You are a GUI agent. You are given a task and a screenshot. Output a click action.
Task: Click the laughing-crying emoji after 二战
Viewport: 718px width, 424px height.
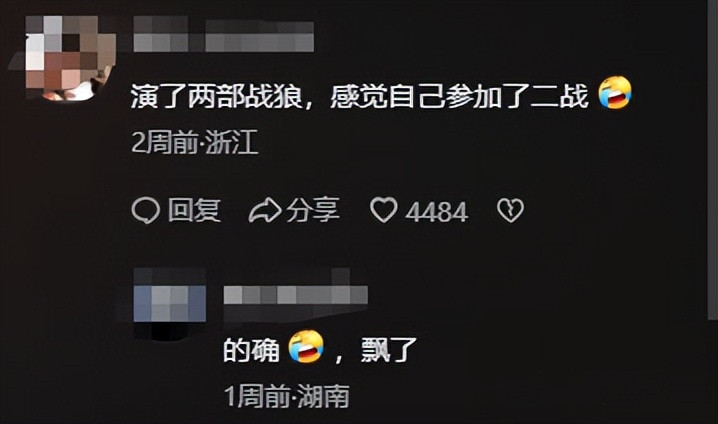tap(615, 93)
